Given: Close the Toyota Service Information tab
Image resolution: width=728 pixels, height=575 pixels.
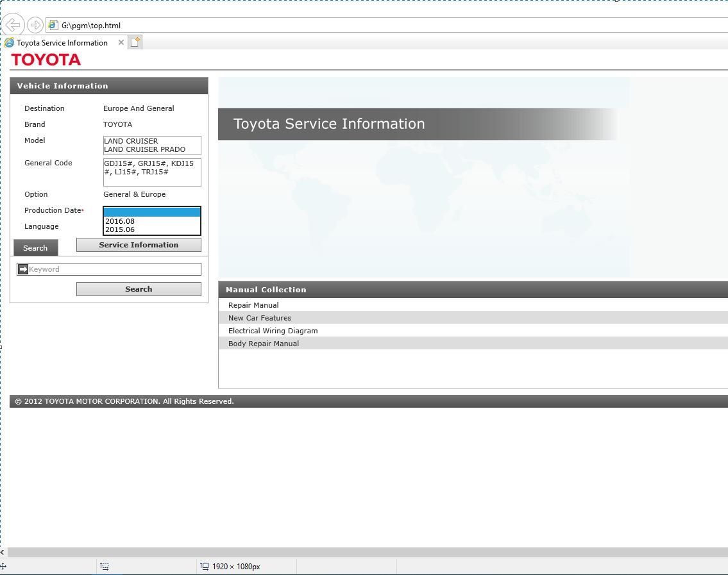Looking at the screenshot, I should tap(121, 42).
